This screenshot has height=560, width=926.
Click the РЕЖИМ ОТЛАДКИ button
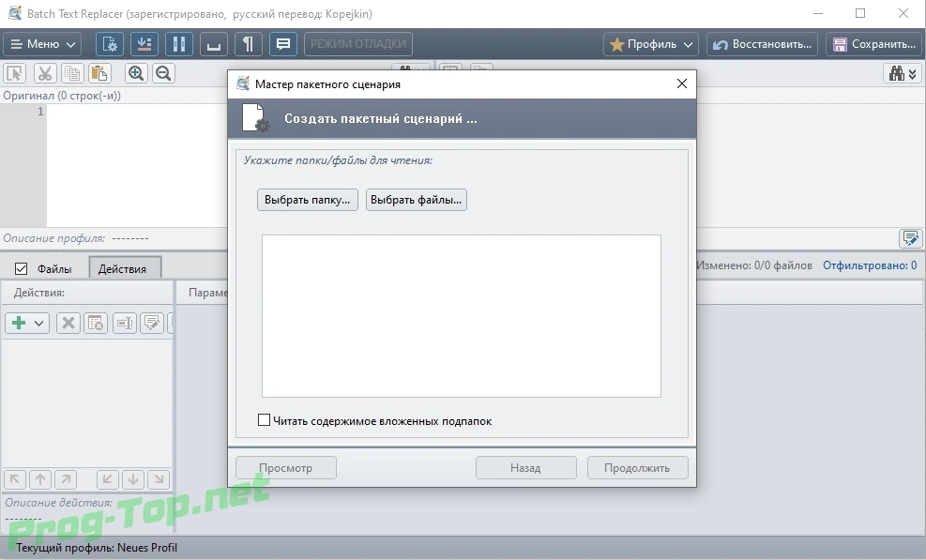358,44
